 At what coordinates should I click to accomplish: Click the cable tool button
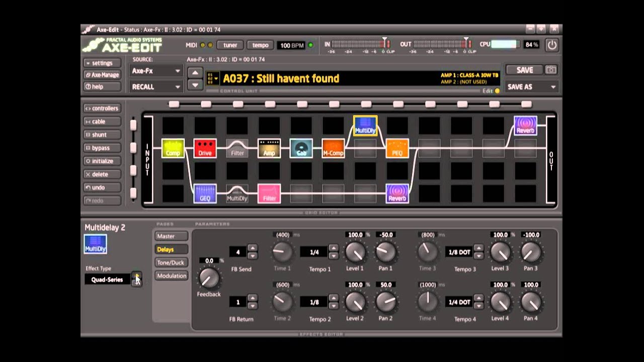tap(103, 121)
